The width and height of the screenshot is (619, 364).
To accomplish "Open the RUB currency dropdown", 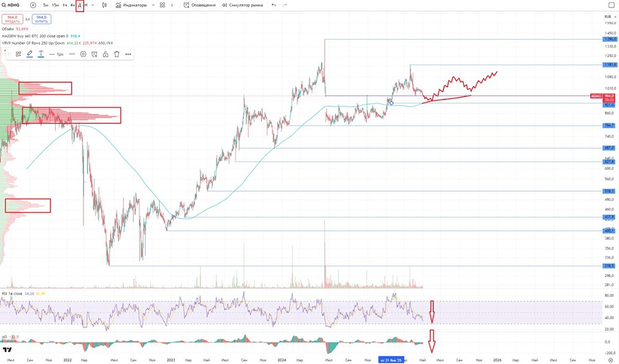I will 610,17.
